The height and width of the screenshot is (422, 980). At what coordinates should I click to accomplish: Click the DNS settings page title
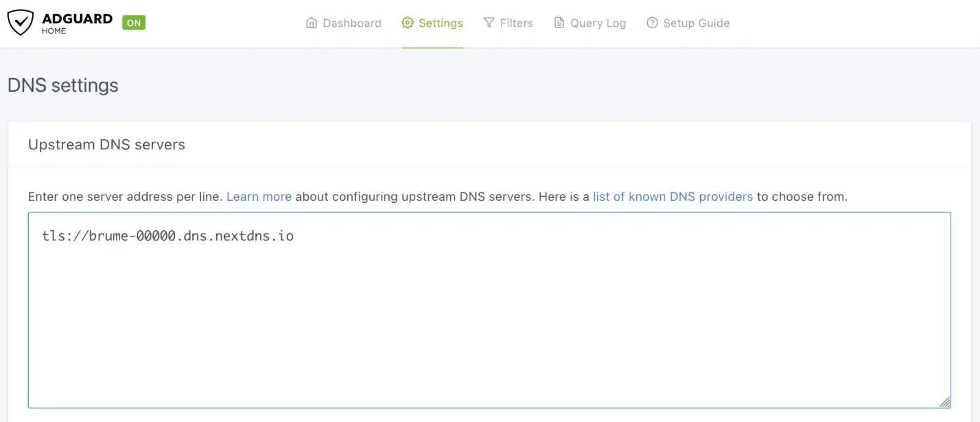[x=63, y=85]
